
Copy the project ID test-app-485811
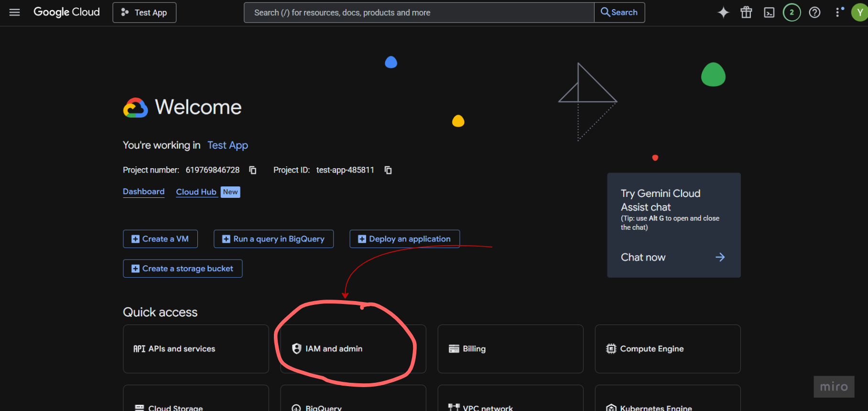click(388, 170)
